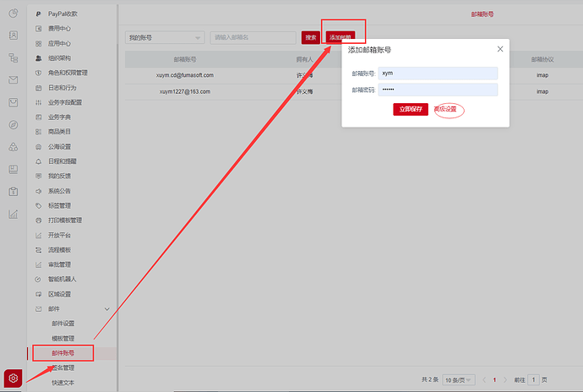Select 模板管理 submenu item

(x=63, y=338)
